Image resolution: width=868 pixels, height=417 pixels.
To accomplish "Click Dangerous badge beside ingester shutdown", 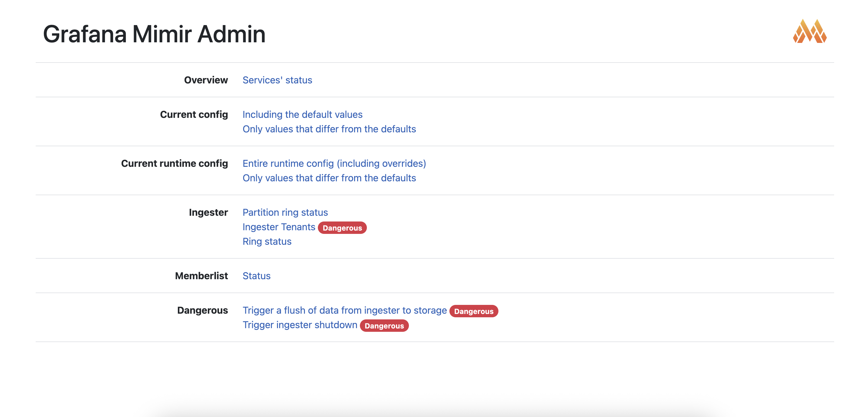I will tap(384, 326).
